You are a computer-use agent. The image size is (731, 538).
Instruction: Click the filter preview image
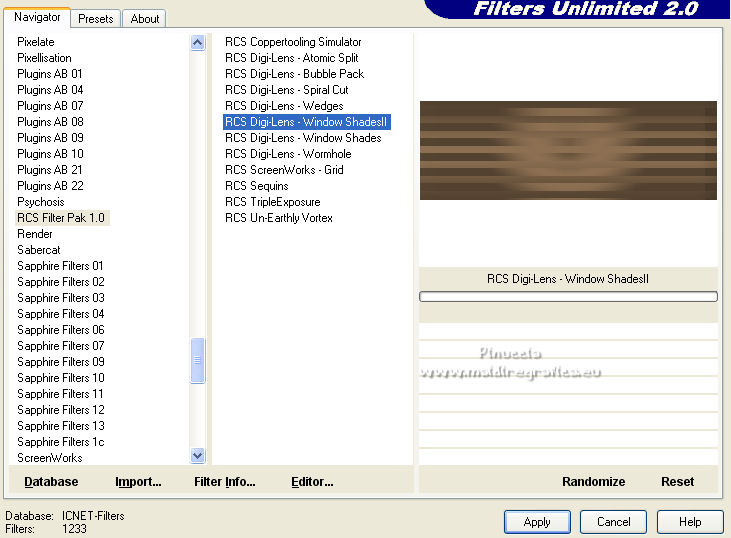pos(568,151)
